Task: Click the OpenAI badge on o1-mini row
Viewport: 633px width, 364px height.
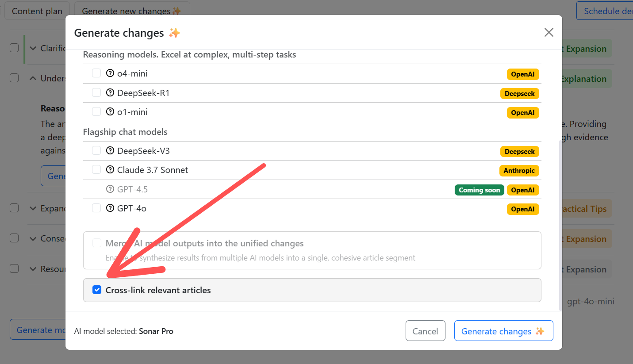Action: (x=523, y=113)
